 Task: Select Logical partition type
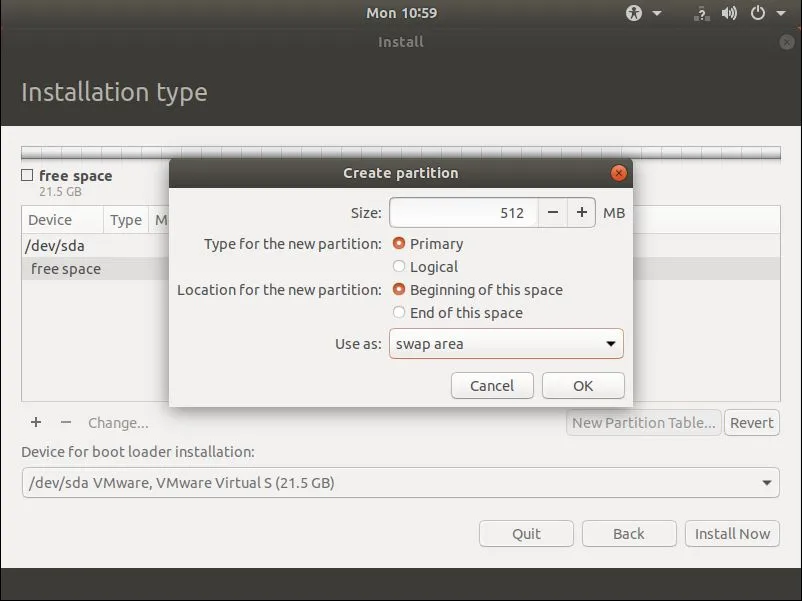point(400,267)
